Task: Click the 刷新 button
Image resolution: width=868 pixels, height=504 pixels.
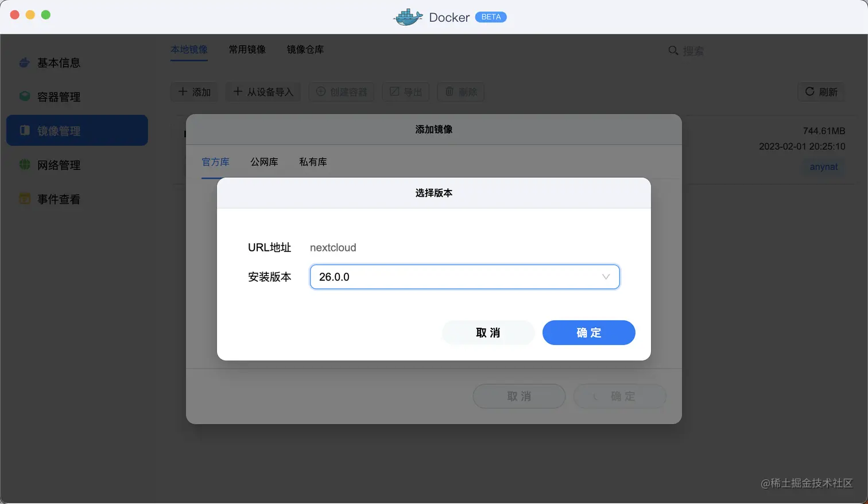Action: coord(820,92)
